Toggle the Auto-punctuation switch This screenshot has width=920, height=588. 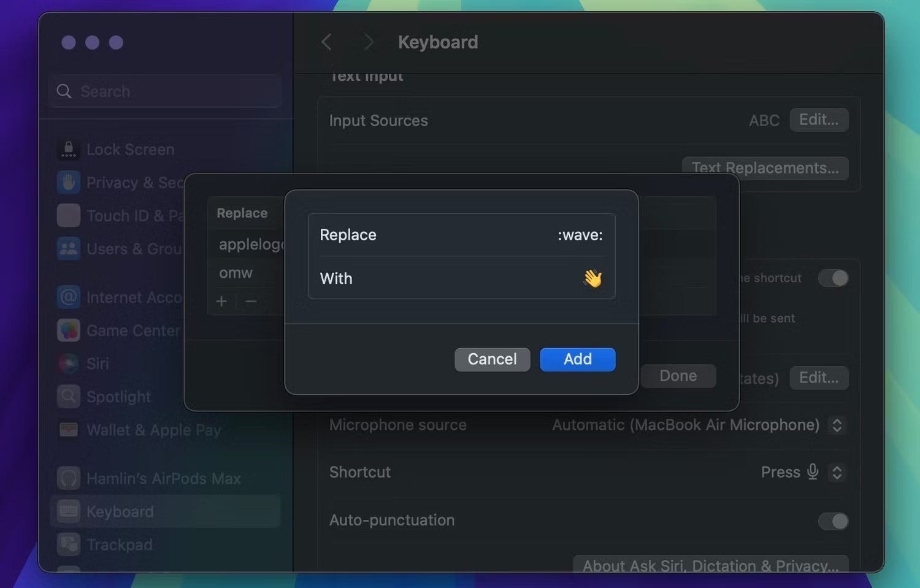point(832,521)
